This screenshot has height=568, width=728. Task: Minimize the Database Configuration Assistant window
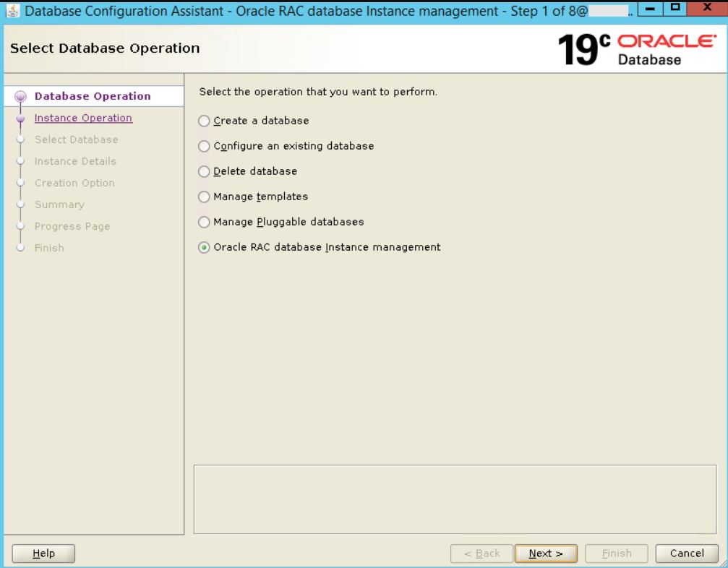650,9
